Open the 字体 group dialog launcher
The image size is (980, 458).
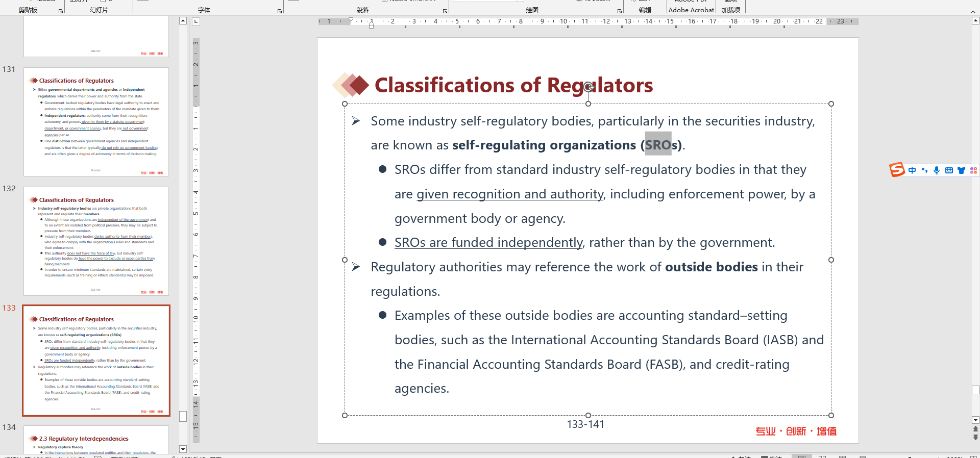pyautogui.click(x=280, y=11)
